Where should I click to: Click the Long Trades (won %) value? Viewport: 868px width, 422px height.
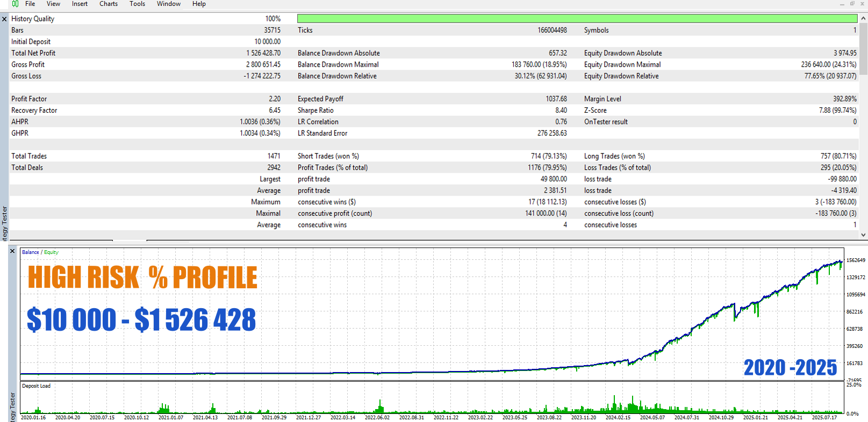click(838, 156)
